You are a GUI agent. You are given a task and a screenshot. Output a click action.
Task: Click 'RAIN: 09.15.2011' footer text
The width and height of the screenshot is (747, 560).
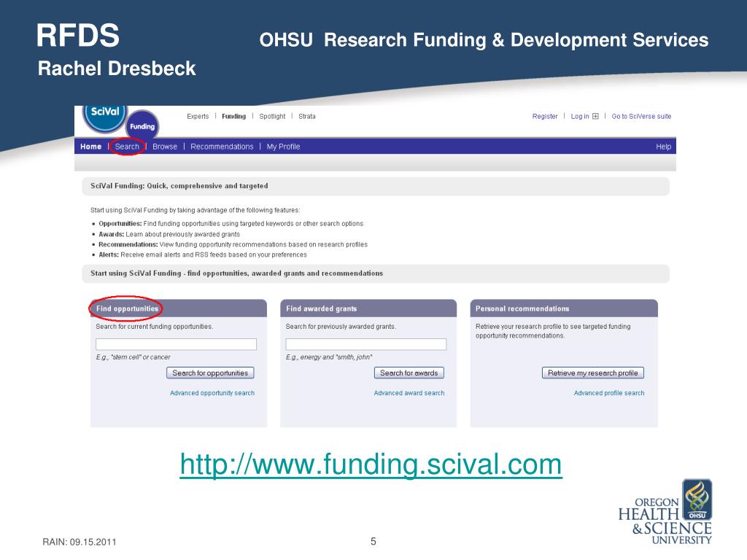[x=79, y=542]
